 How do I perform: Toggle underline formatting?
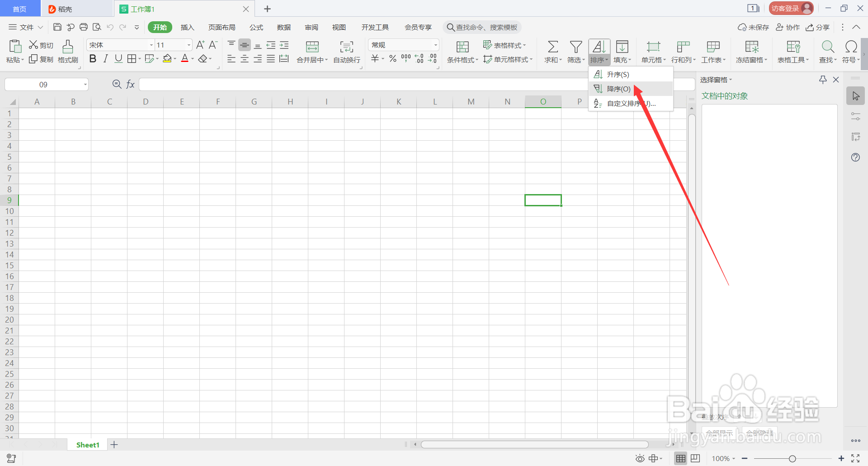click(x=118, y=58)
